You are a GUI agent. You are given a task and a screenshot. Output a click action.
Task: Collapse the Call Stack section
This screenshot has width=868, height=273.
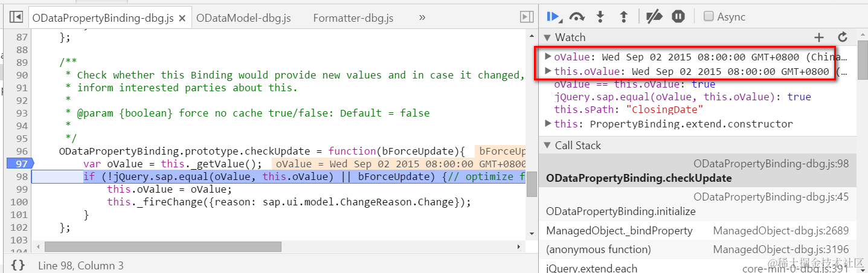point(547,146)
